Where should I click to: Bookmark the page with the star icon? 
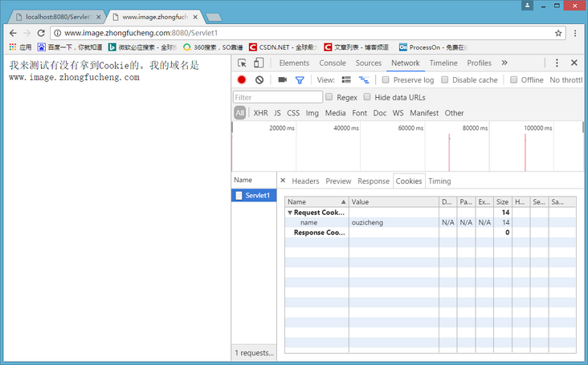coord(558,33)
